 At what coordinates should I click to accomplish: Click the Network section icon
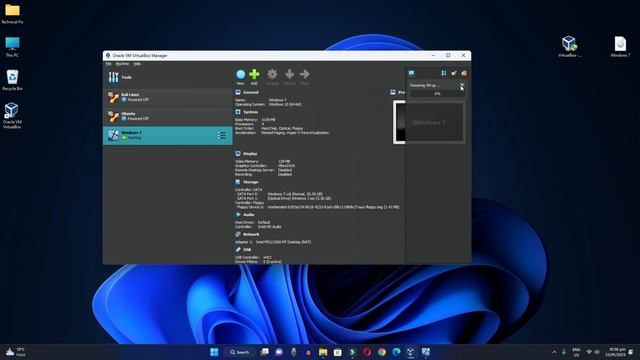(x=238, y=234)
